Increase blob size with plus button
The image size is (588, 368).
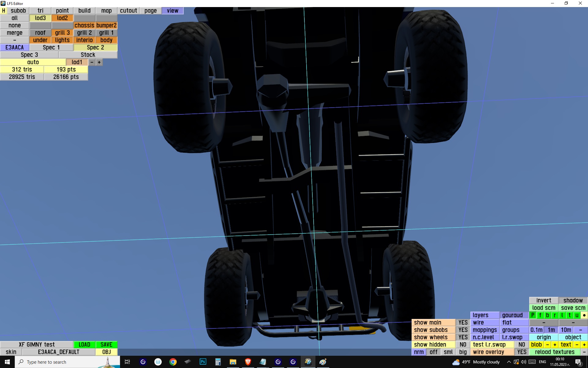pyautogui.click(x=555, y=344)
